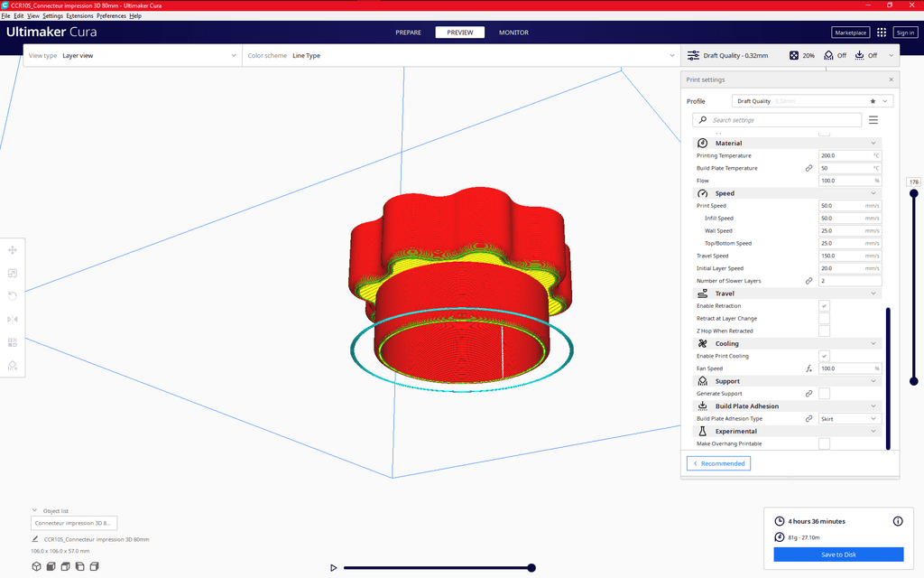Switch to the 3D view camera
924x578 pixels.
point(36,567)
